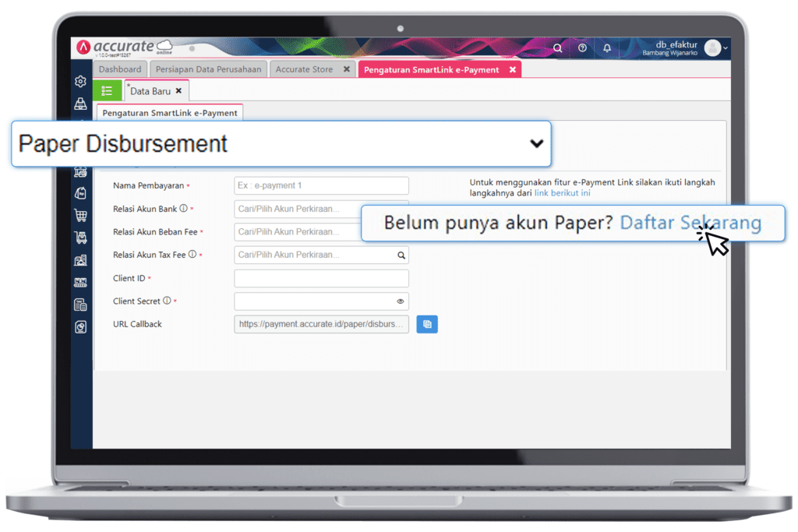The height and width of the screenshot is (532, 798).
Task: Open the Relasi Akun Bank account picker
Action: 297,209
